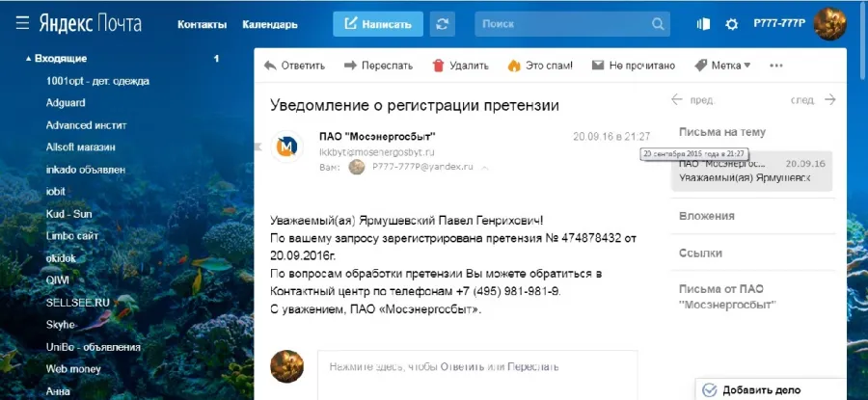
Task: Click Добавить дело button
Action: pos(771,389)
